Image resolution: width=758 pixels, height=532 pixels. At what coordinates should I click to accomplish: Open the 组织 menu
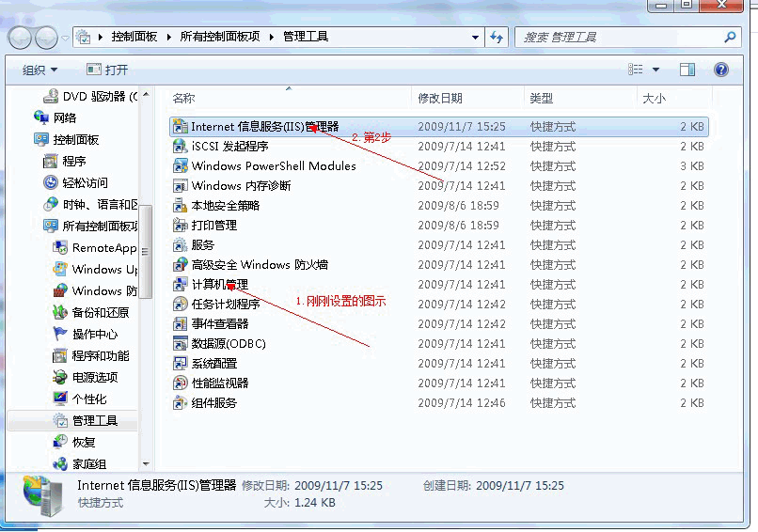pos(39,70)
